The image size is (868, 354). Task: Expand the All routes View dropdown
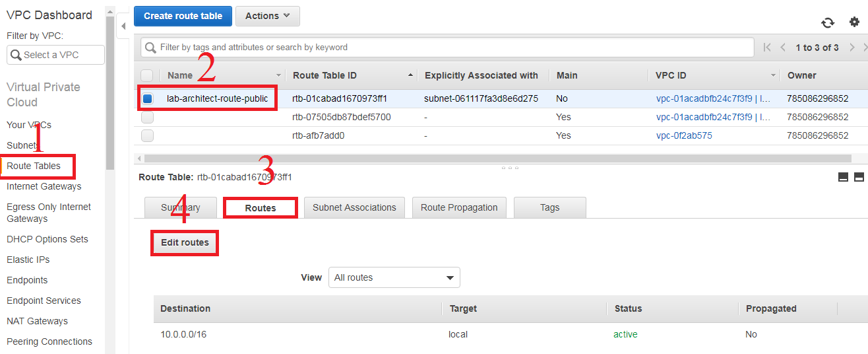click(x=394, y=277)
